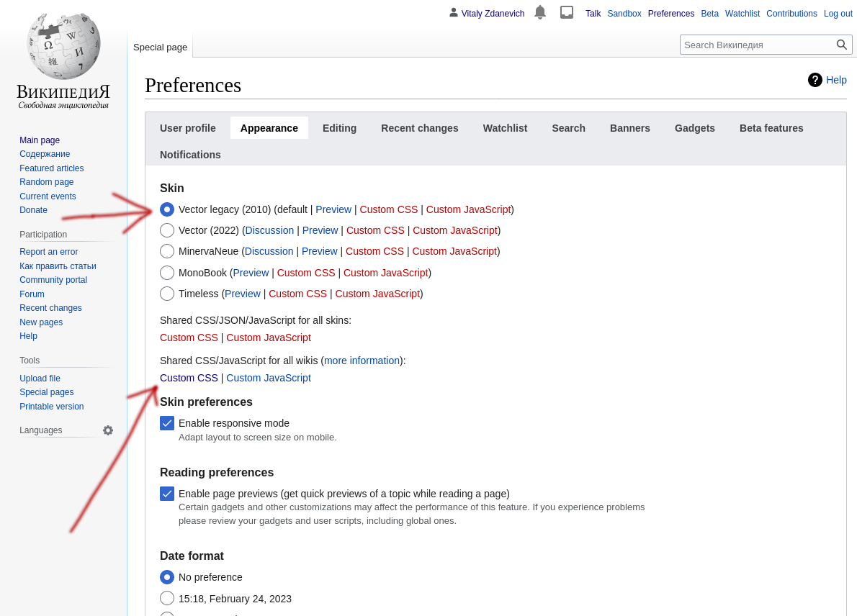Open the Watchlist preferences tab
The image size is (857, 616).
click(x=505, y=128)
